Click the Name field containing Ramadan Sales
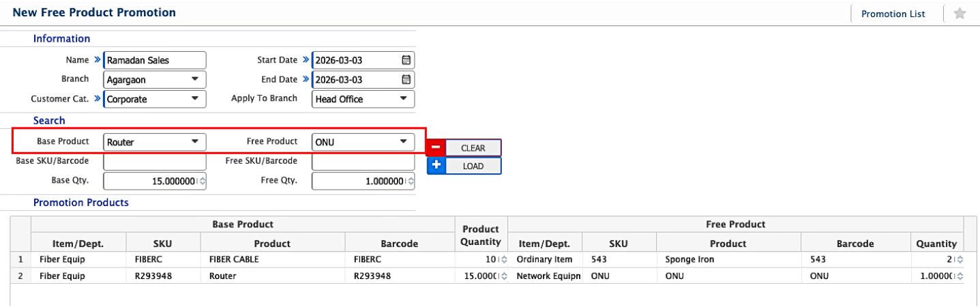The image size is (980, 307). (x=153, y=60)
